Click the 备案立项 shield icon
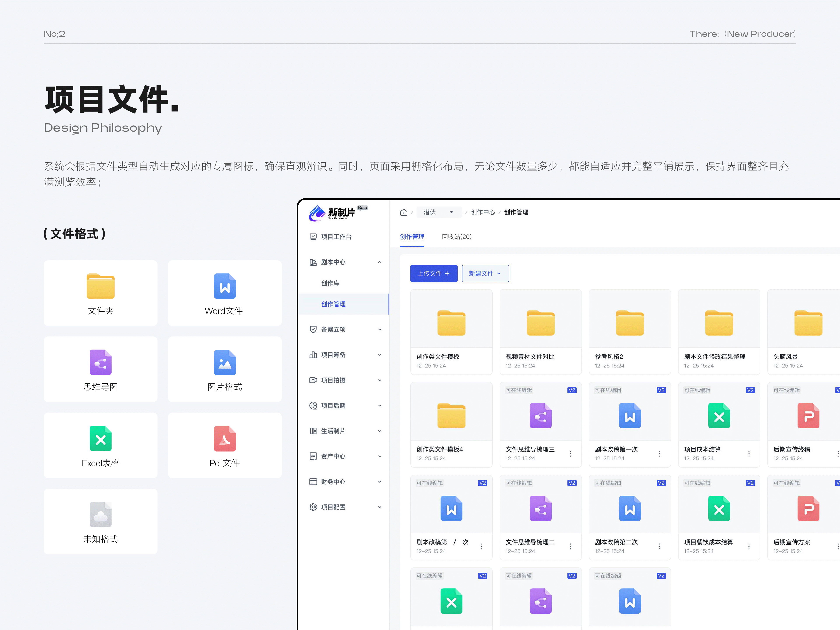Viewport: 840px width, 630px height. pos(313,329)
